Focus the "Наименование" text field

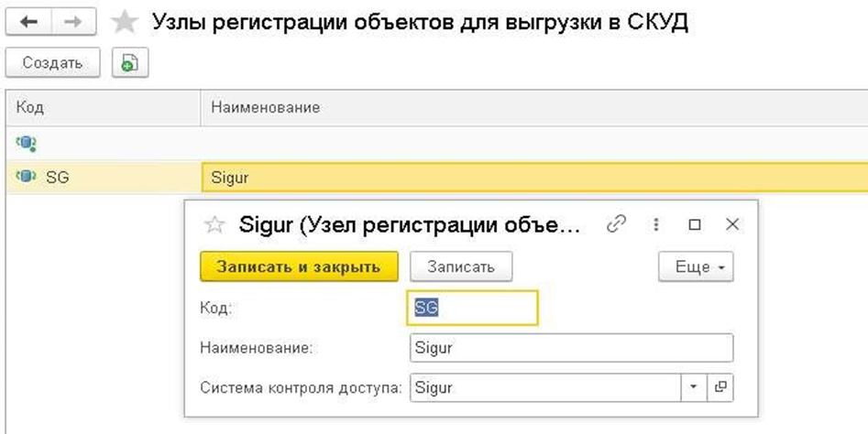click(x=572, y=348)
